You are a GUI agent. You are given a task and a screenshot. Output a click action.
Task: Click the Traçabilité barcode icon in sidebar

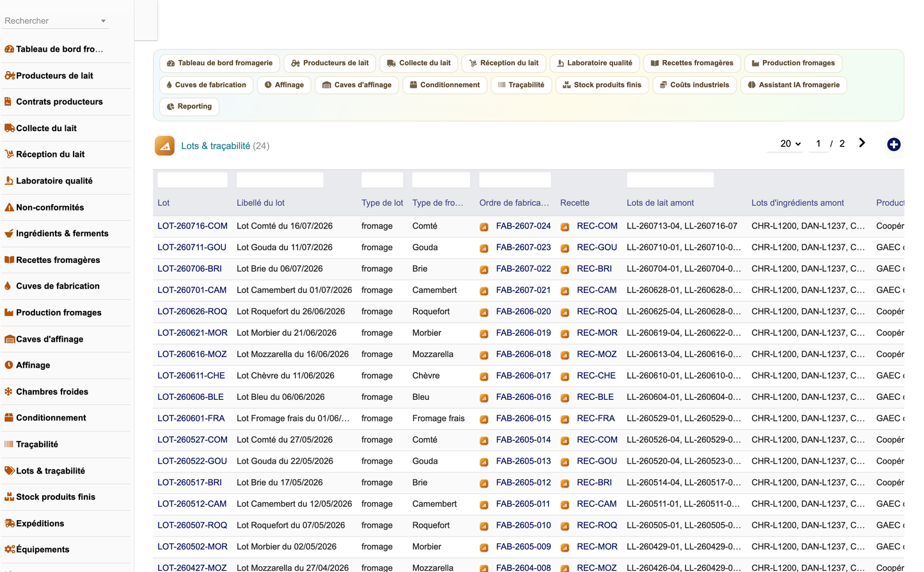point(9,444)
